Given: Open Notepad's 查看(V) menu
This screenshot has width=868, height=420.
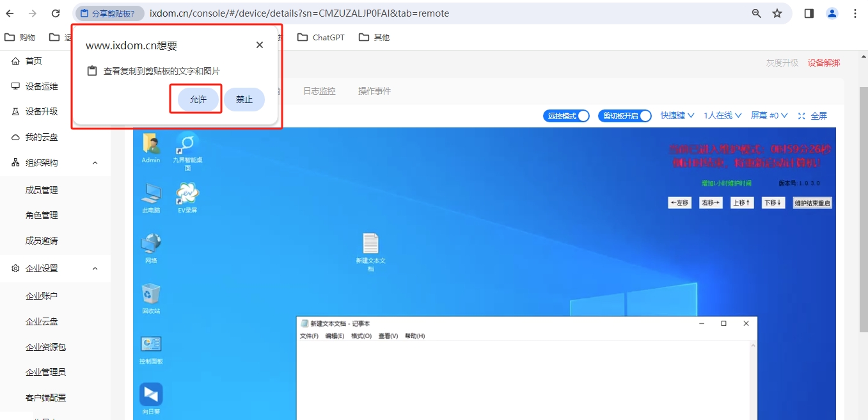Looking at the screenshot, I should pyautogui.click(x=388, y=336).
